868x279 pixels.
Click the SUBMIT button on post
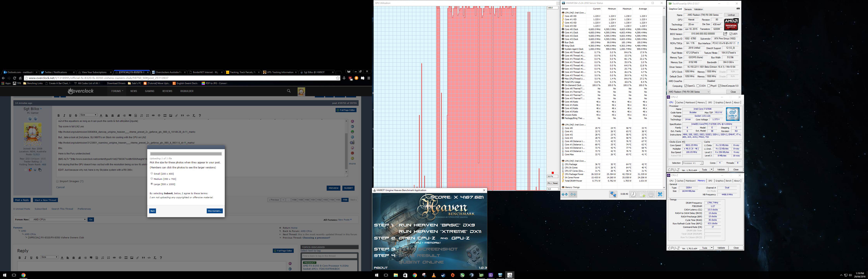348,188
